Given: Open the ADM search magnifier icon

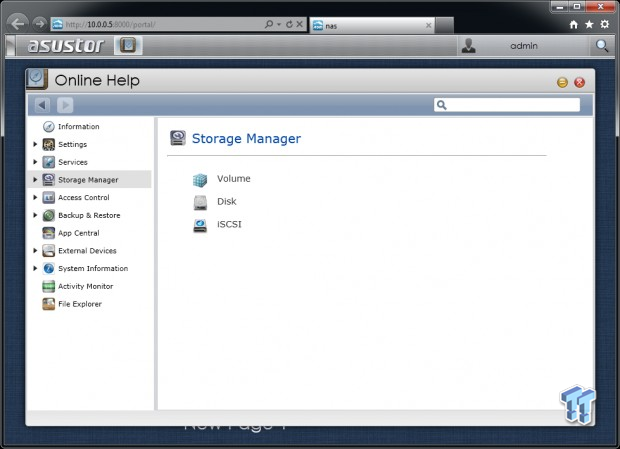Looking at the screenshot, I should coord(602,46).
